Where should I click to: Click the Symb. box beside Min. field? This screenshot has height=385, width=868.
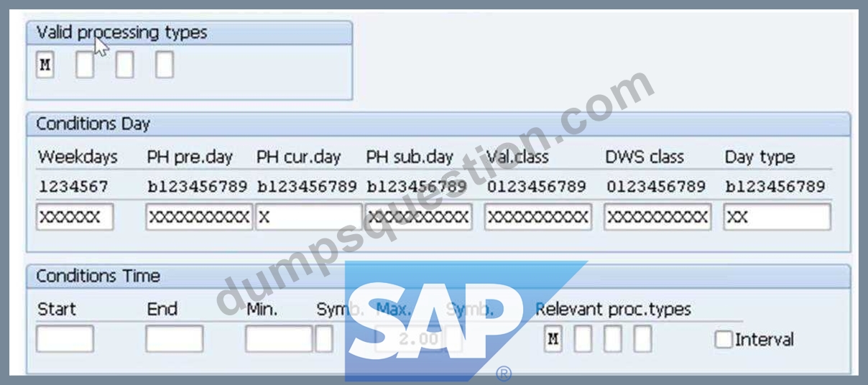coord(324,338)
